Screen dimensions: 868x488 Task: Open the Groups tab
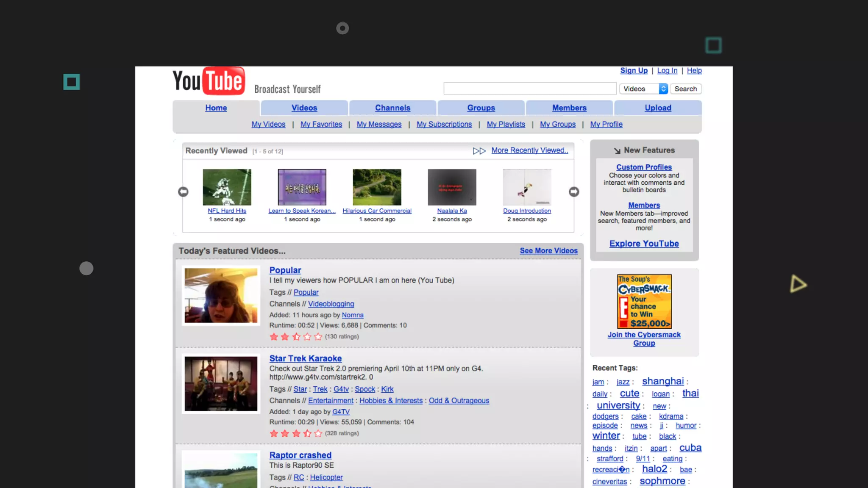click(481, 108)
